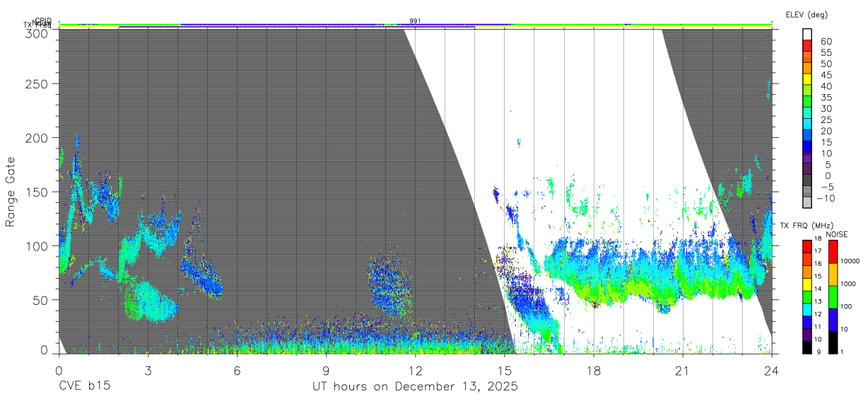This screenshot has width=868, height=401.
Task: Click the Range Gate tick label '100'
Action: tap(37, 245)
